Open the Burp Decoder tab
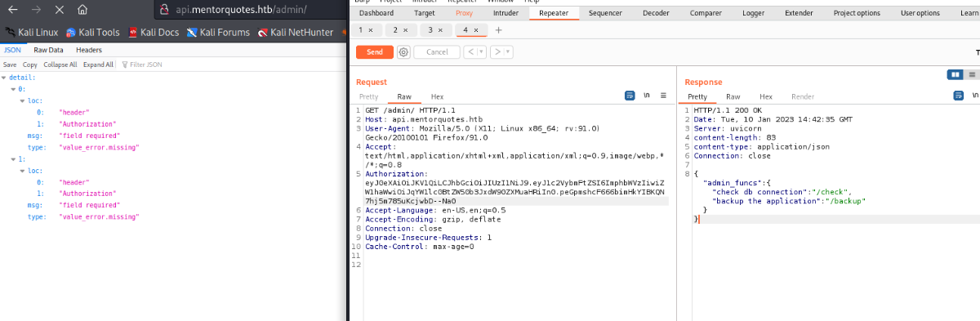This screenshot has width=980, height=321. [x=656, y=13]
